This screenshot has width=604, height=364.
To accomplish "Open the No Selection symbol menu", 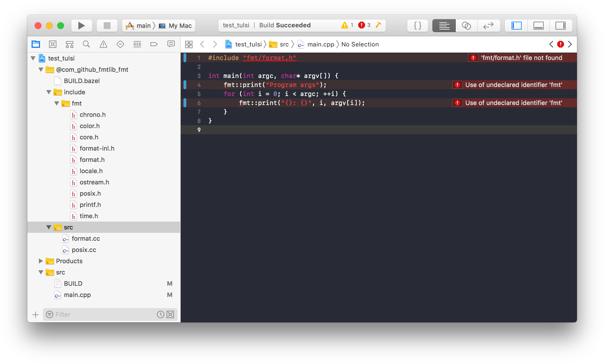I will pos(360,44).
